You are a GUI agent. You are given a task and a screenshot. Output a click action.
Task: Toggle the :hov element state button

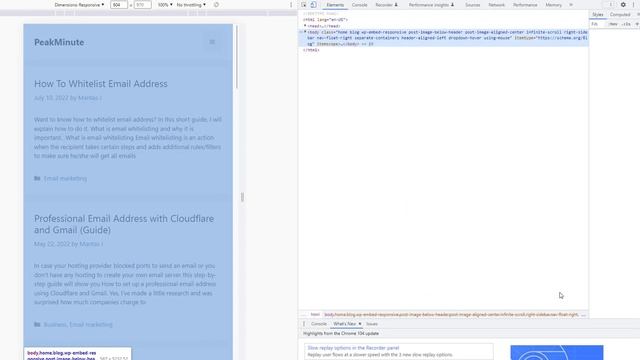[613, 24]
